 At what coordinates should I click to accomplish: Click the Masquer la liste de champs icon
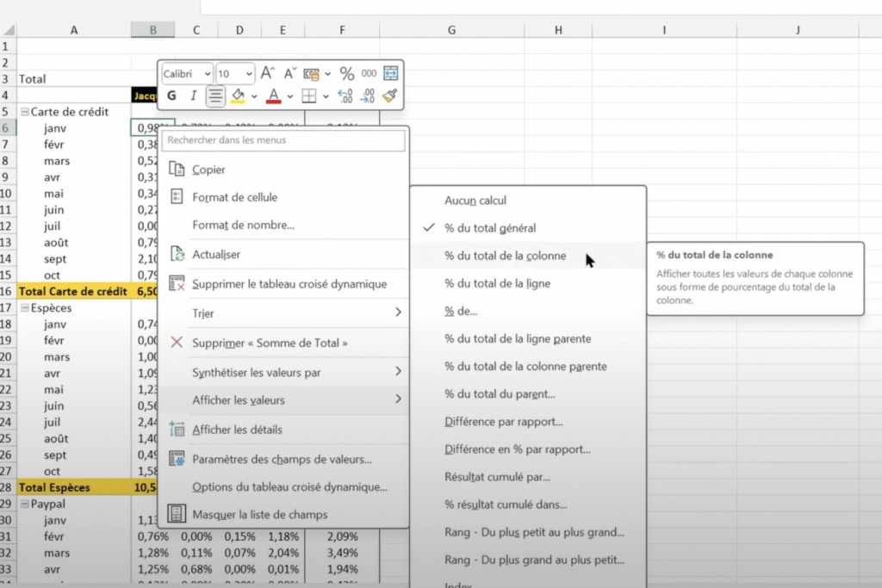point(177,513)
